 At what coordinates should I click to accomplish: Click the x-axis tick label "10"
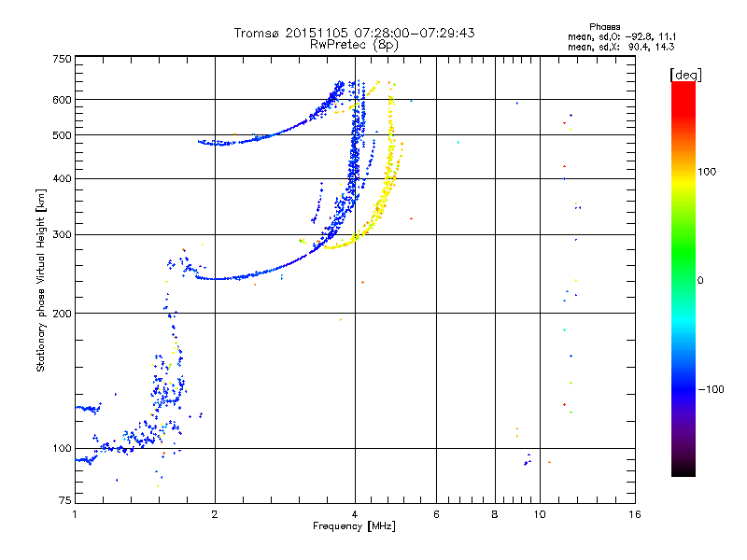540,514
